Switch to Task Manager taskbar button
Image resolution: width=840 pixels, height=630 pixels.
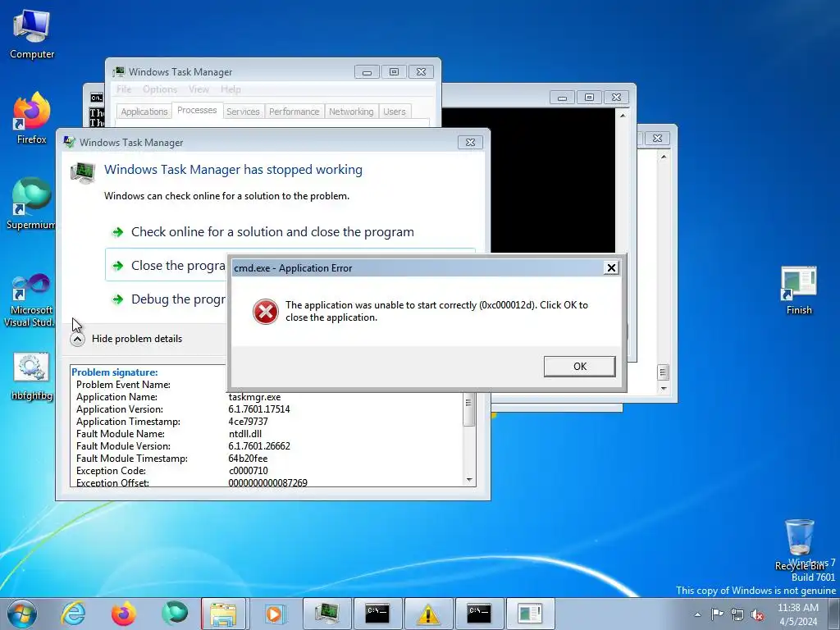pyautogui.click(x=327, y=614)
